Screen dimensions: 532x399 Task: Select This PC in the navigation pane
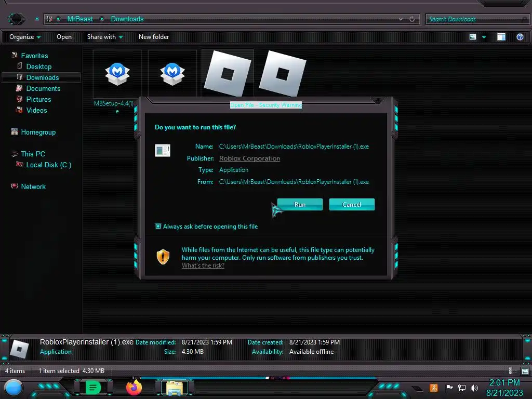point(33,154)
